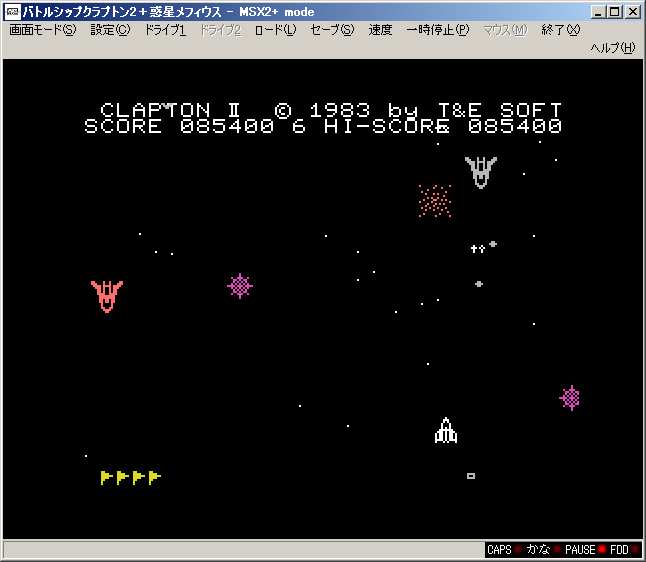Open the 画面モード(S) menu
Screen dimensions: 646x562
(42, 30)
